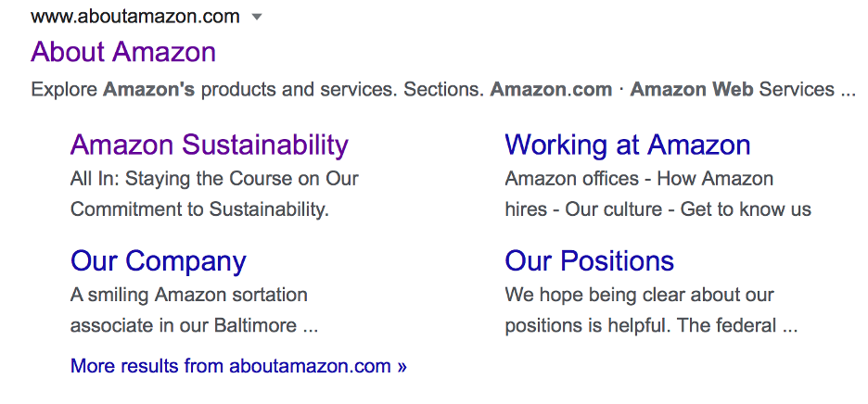Click the 'A smiling Amazon sortation' line
Image resolution: width=868 pixels, height=404 pixels.
(x=188, y=296)
